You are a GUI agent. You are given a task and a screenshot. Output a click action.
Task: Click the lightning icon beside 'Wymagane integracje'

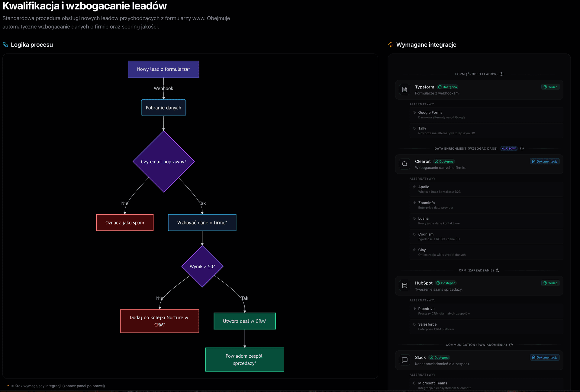(391, 44)
